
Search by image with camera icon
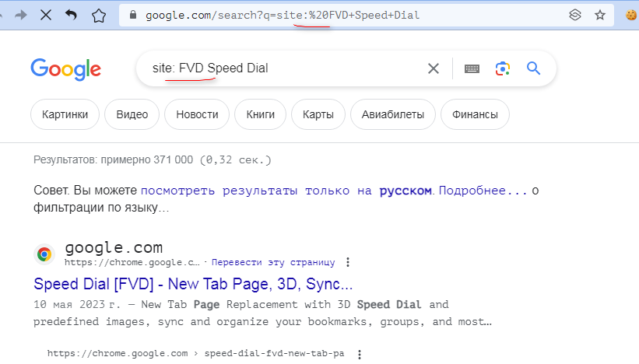click(503, 68)
